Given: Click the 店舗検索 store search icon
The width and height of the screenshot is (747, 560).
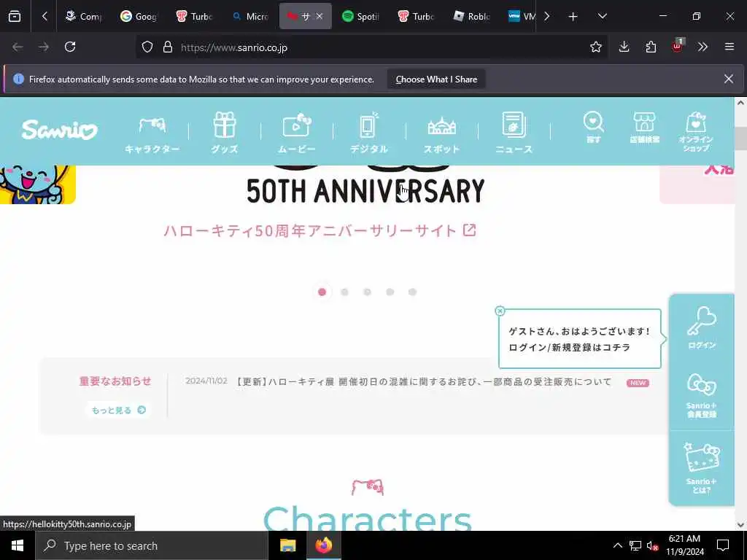Looking at the screenshot, I should pyautogui.click(x=645, y=127).
